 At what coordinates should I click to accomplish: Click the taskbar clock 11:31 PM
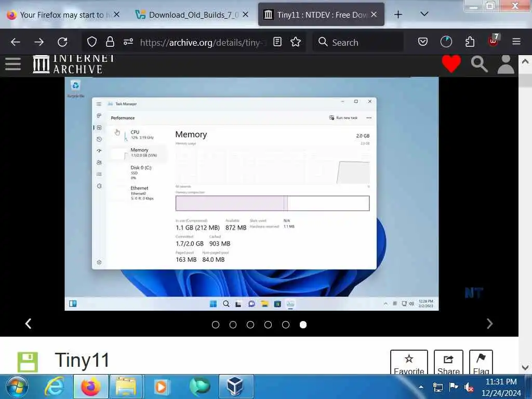501,387
